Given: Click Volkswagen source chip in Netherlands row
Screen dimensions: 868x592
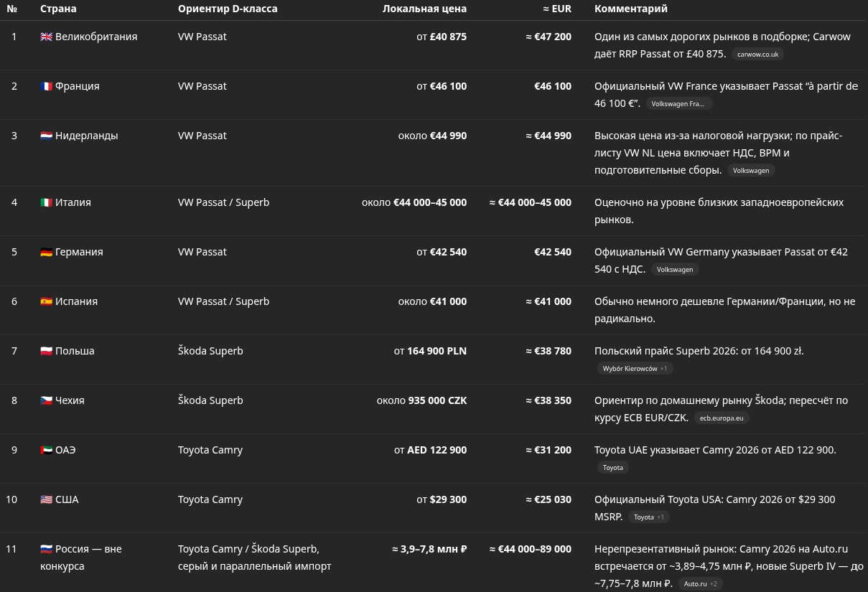Looking at the screenshot, I should pyautogui.click(x=751, y=171).
